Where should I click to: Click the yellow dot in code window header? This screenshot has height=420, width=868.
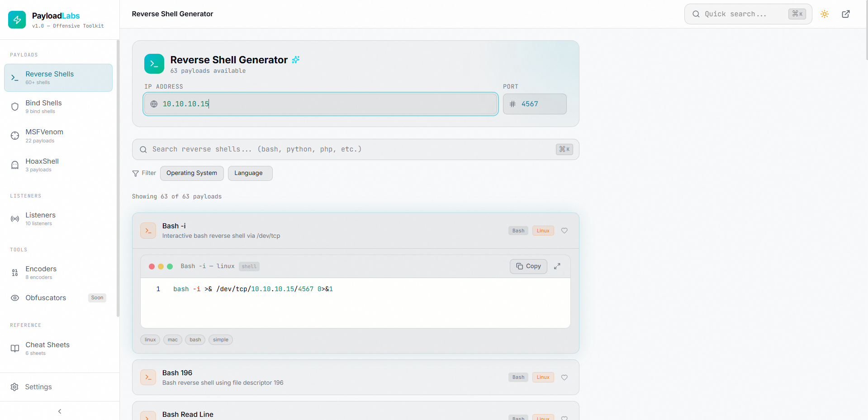click(161, 267)
